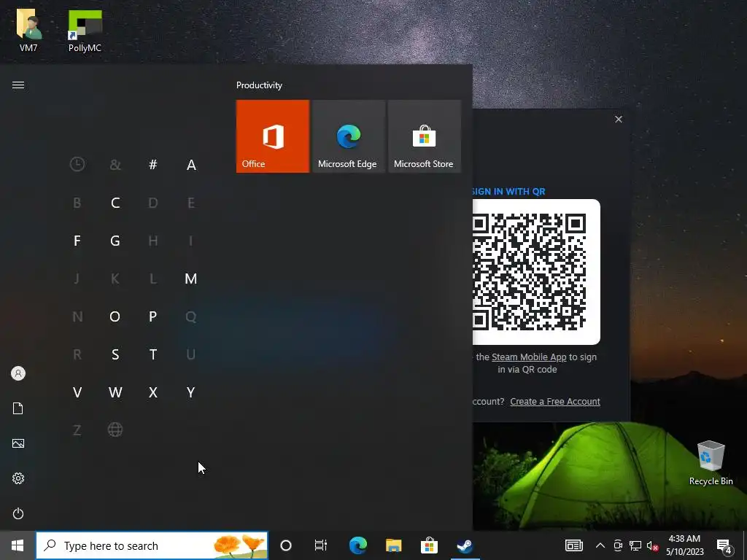Open the Microsoft Store tile

424,136
